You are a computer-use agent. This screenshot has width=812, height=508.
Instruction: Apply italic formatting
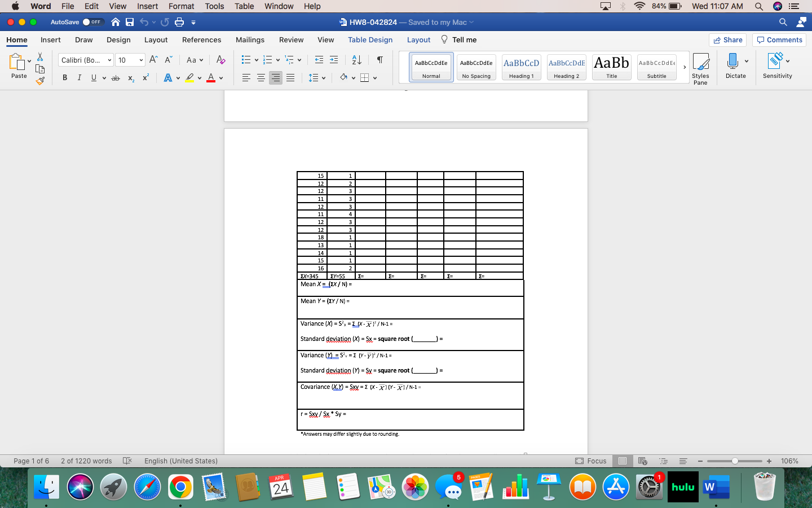coord(79,77)
